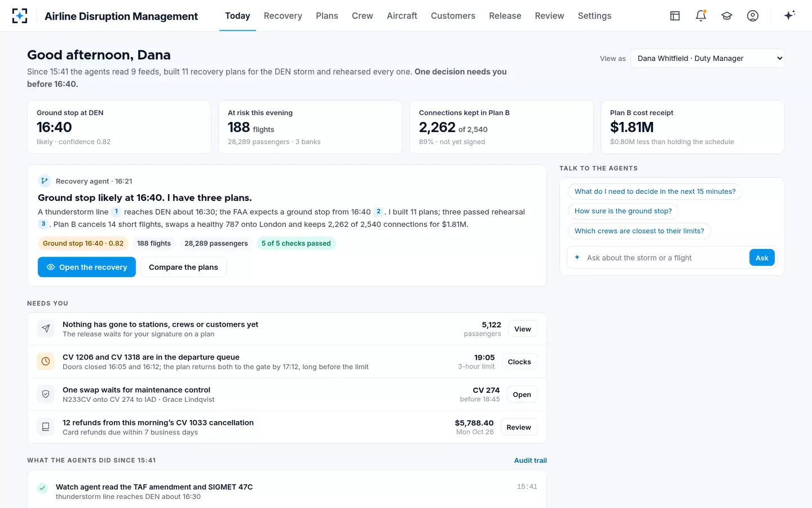Open the Crew tab
Image resolution: width=812 pixels, height=508 pixels.
pos(363,16)
